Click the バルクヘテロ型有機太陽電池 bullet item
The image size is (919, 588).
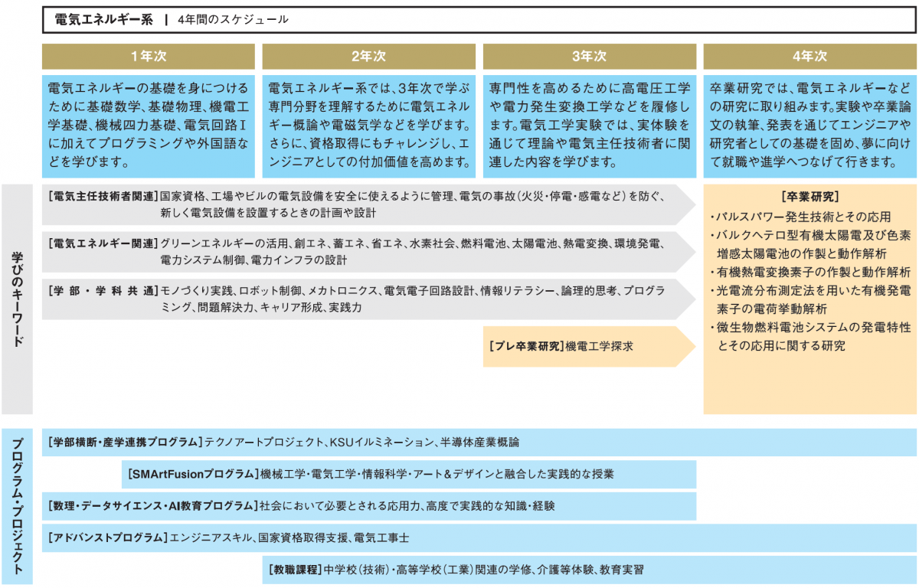point(810,243)
